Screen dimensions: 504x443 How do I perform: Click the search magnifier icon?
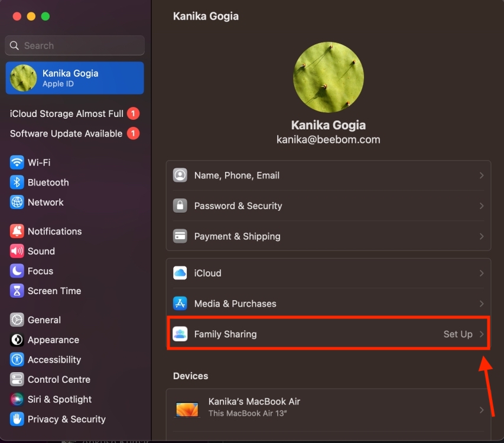coord(14,45)
